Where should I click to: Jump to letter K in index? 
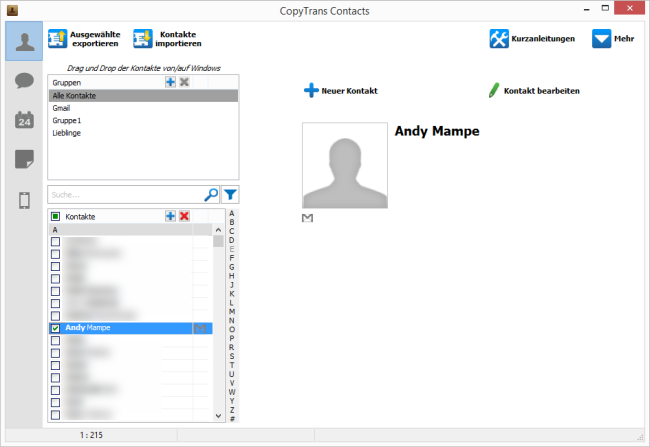[232, 294]
